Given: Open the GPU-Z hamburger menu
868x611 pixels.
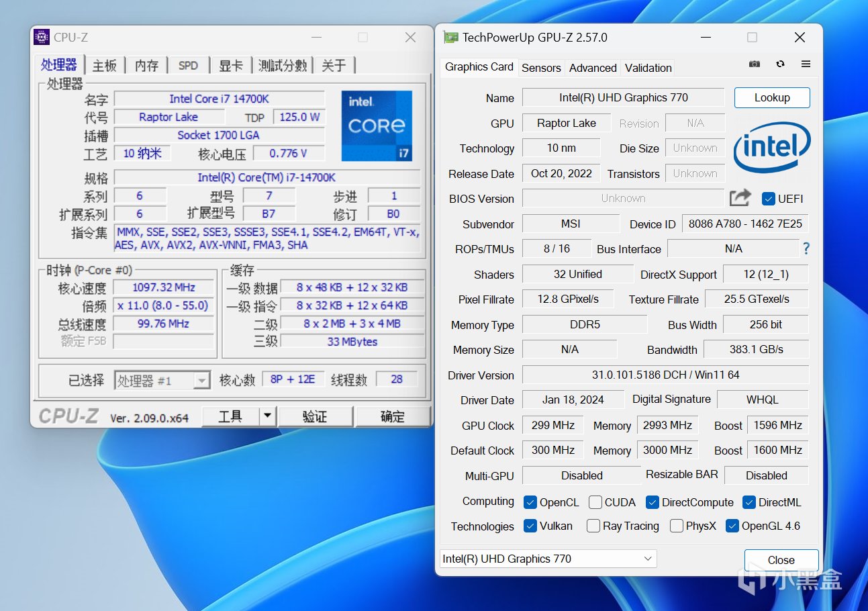Looking at the screenshot, I should tap(806, 64).
